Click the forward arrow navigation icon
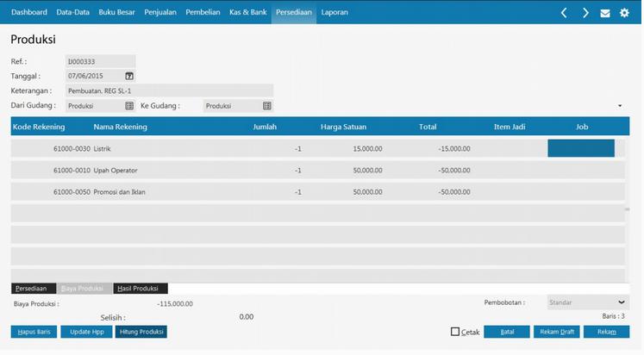 [x=585, y=13]
